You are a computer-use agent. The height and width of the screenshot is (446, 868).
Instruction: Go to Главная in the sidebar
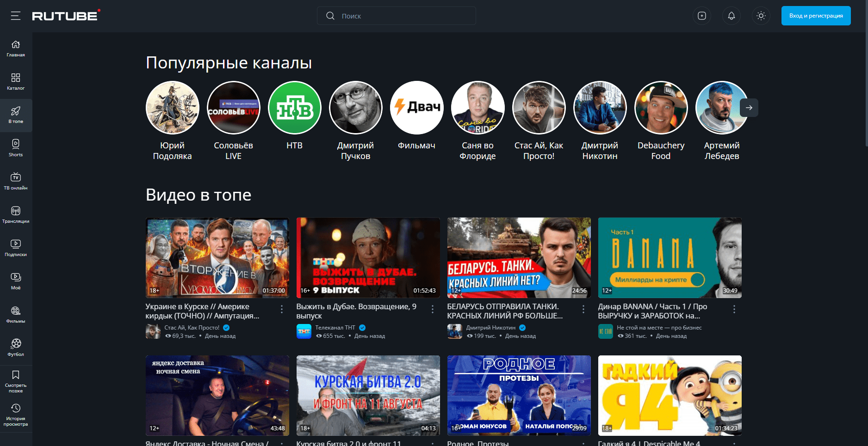[16, 49]
